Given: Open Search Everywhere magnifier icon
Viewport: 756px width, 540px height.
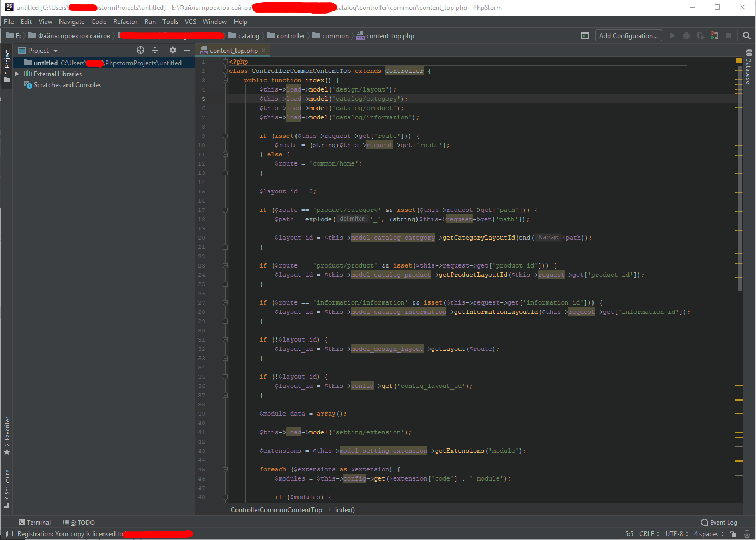Looking at the screenshot, I should tap(747, 35).
